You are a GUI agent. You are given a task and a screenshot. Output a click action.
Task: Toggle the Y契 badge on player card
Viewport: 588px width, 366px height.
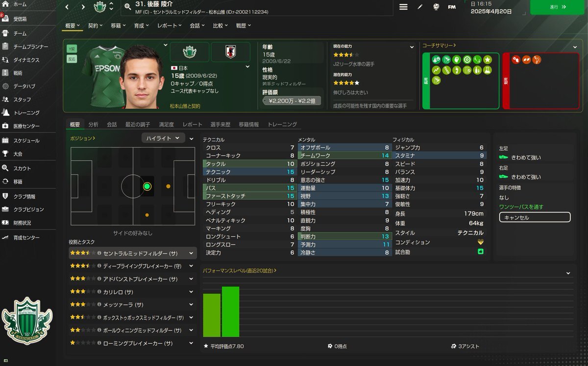(72, 49)
